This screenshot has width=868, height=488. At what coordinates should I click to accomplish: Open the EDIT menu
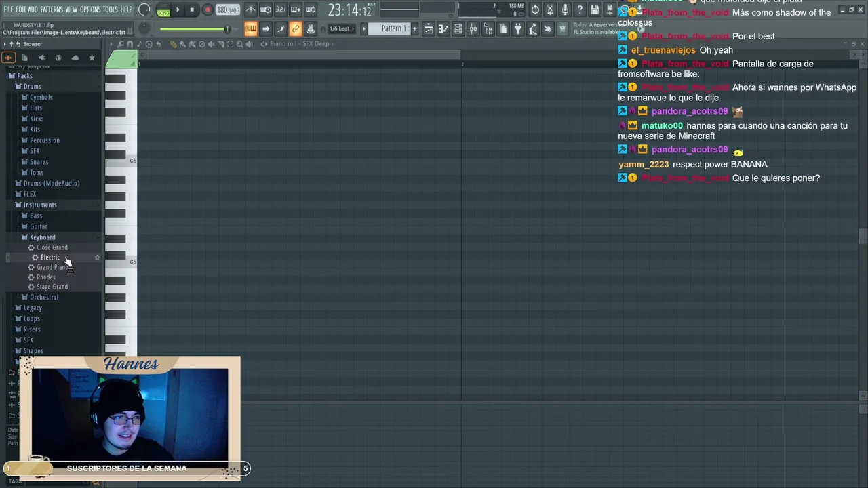(20, 9)
